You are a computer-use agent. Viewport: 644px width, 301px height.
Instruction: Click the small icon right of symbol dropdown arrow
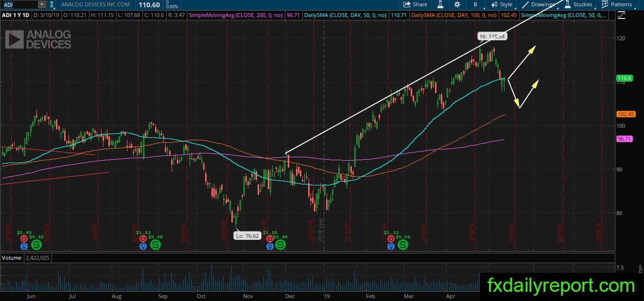(51, 4)
